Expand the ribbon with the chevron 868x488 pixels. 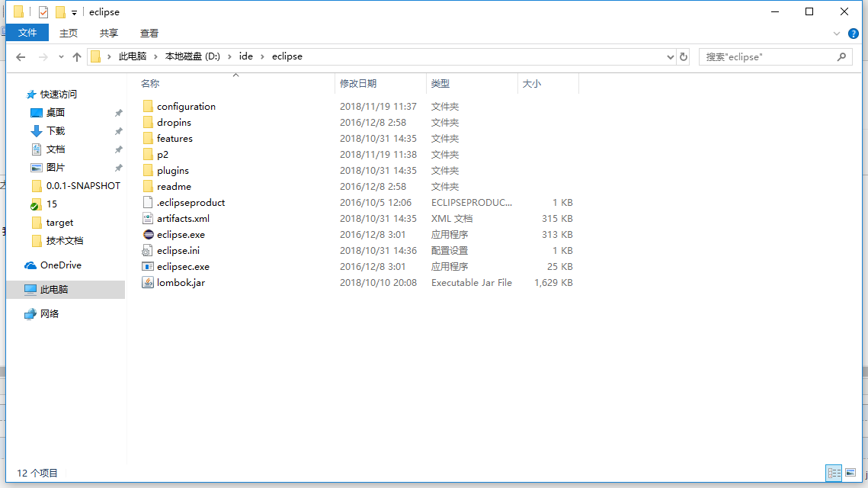[837, 34]
